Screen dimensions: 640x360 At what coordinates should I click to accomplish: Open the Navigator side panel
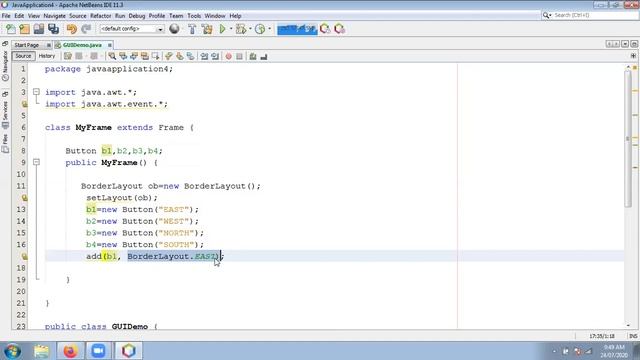(x=5, y=65)
